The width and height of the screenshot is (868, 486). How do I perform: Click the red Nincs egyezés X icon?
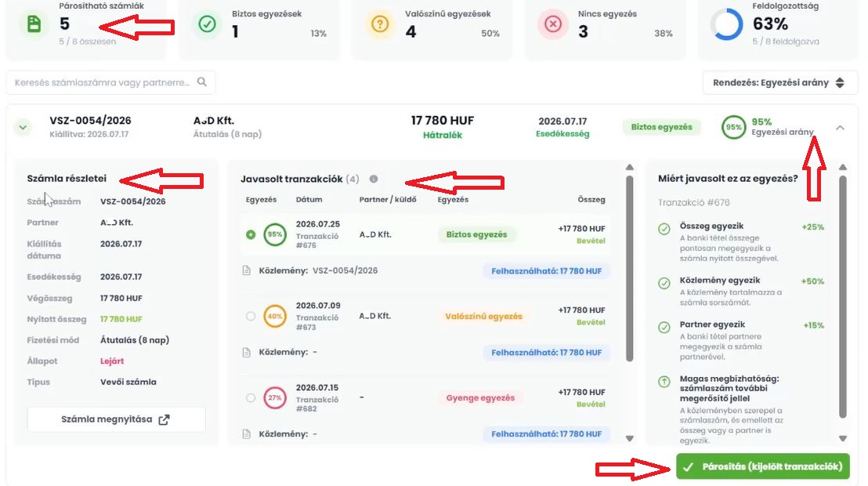pos(553,24)
